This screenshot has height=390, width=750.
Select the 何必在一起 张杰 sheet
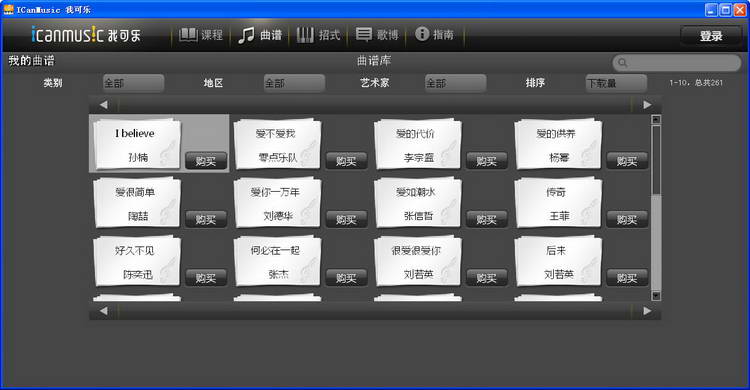277,261
